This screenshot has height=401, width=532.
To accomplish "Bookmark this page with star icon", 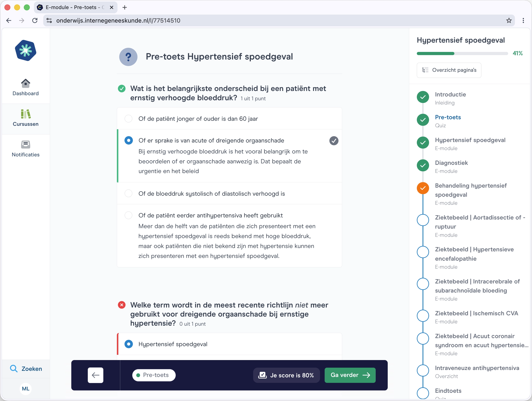I will (x=509, y=20).
